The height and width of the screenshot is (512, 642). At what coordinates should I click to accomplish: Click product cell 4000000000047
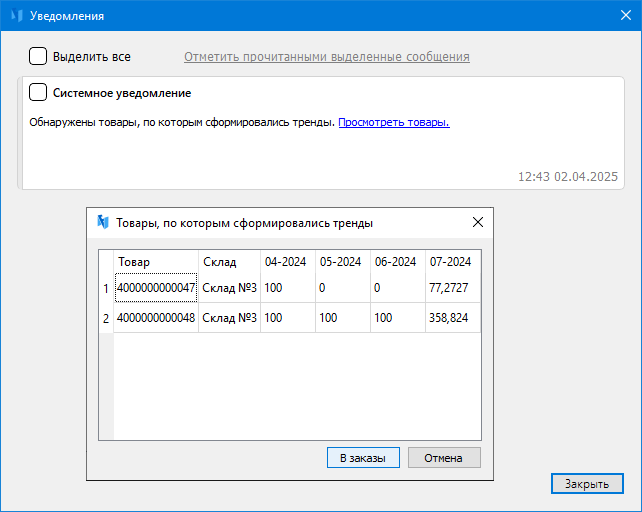(x=156, y=289)
